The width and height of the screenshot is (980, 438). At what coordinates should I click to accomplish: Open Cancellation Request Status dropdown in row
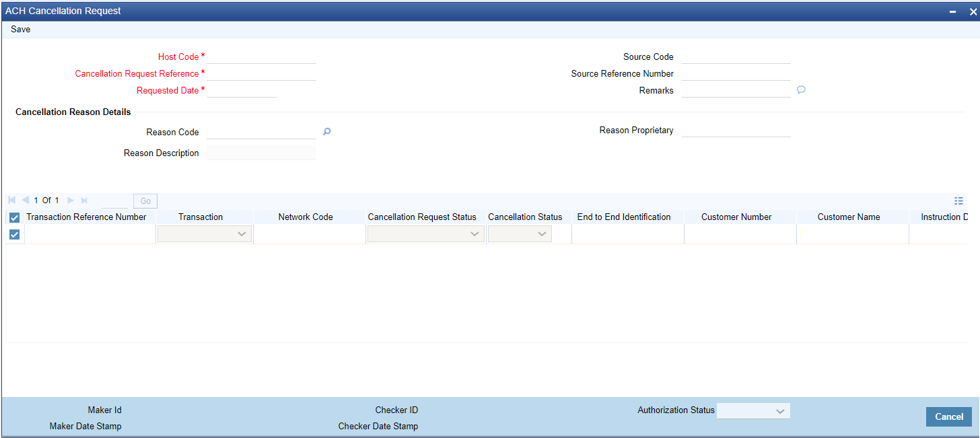pos(426,234)
